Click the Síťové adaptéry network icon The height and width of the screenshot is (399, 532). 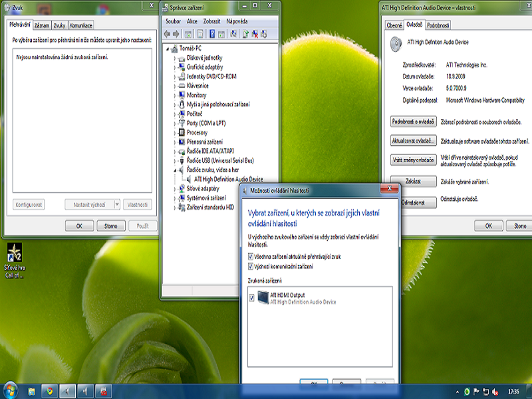[x=182, y=188]
